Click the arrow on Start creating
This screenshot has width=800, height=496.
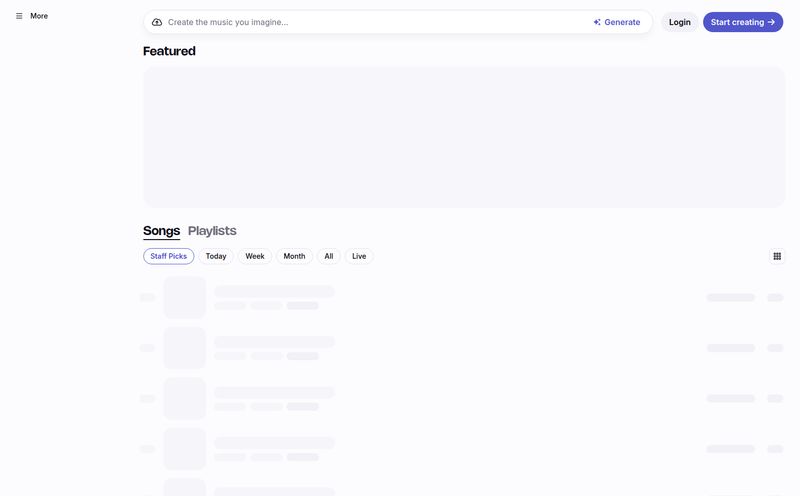tap(771, 22)
